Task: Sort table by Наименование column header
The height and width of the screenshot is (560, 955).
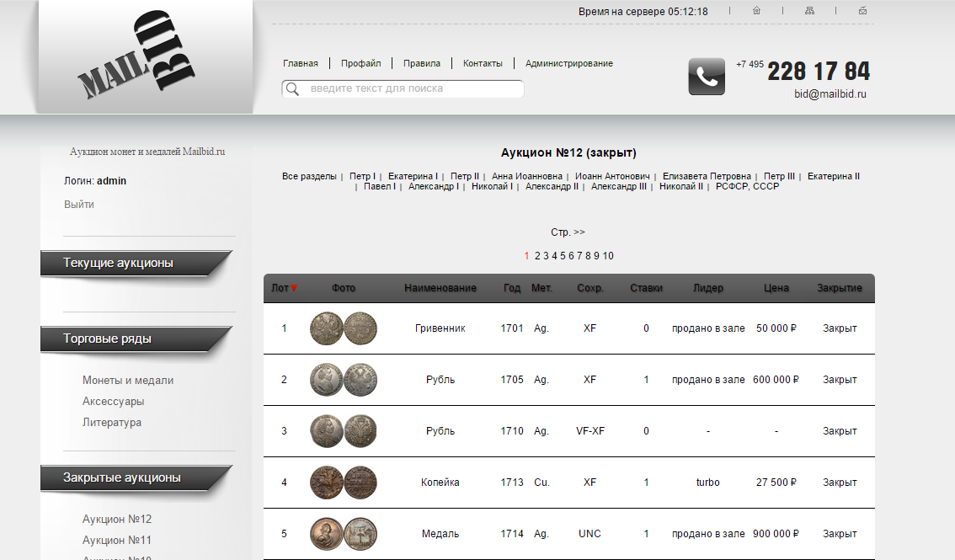Action: coord(440,288)
